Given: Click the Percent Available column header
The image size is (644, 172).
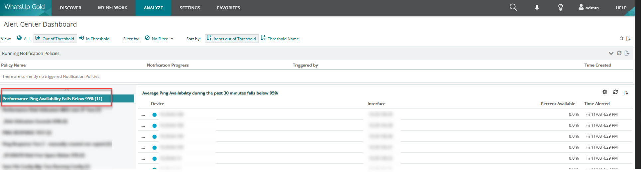Looking at the screenshot, I should (x=558, y=103).
